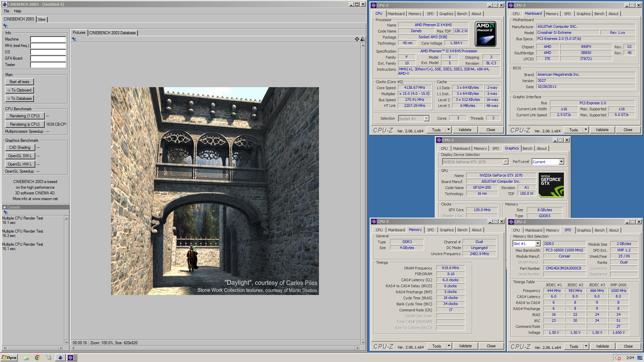Click the title icon of the Memory CPU-Z window
Image resolution: width=644 pixels, height=362 pixels.
(x=374, y=222)
